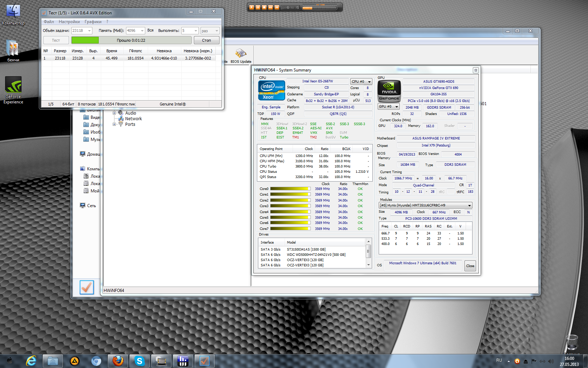
Task: Open the volume speaker tray icon
Action: (551, 361)
